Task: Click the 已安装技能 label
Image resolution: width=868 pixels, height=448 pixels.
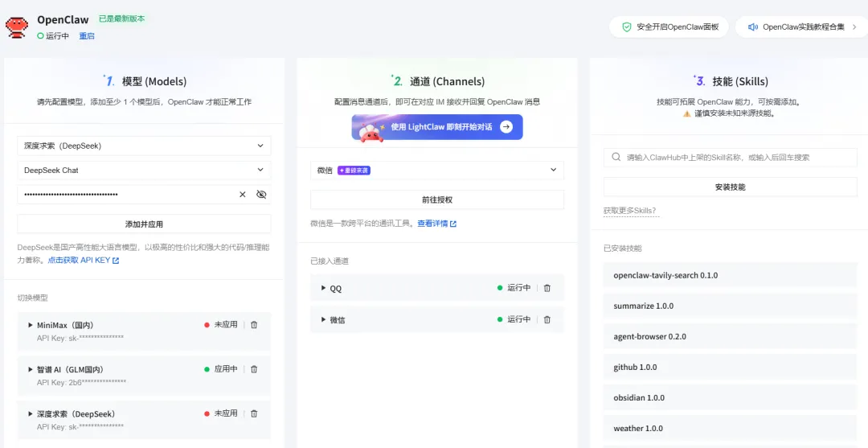Action: (622, 248)
